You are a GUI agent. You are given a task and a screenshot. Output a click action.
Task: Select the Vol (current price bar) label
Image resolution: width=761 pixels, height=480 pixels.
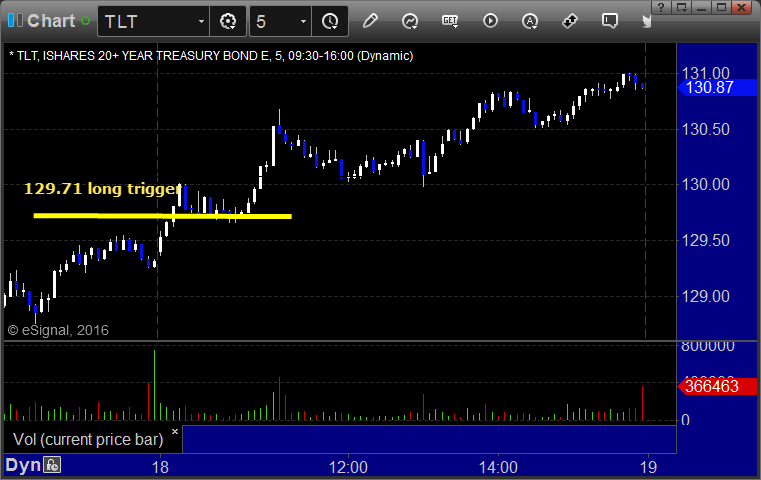coord(88,440)
